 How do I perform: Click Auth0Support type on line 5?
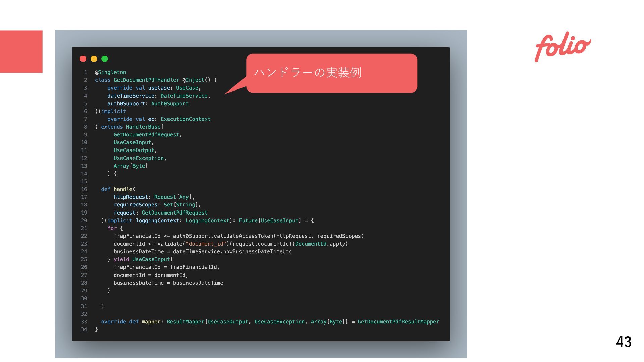pyautogui.click(x=170, y=104)
